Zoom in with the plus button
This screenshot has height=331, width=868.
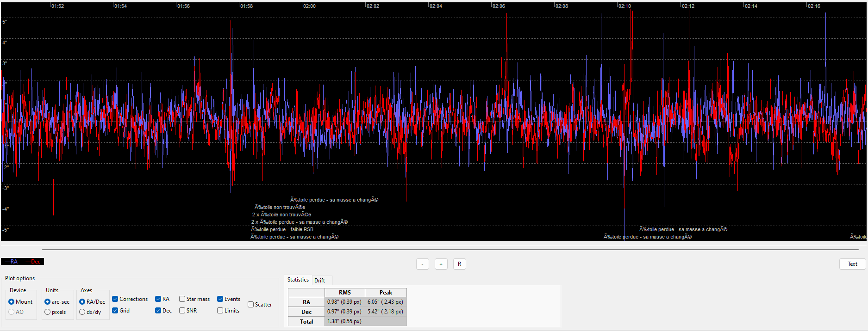pos(441,264)
